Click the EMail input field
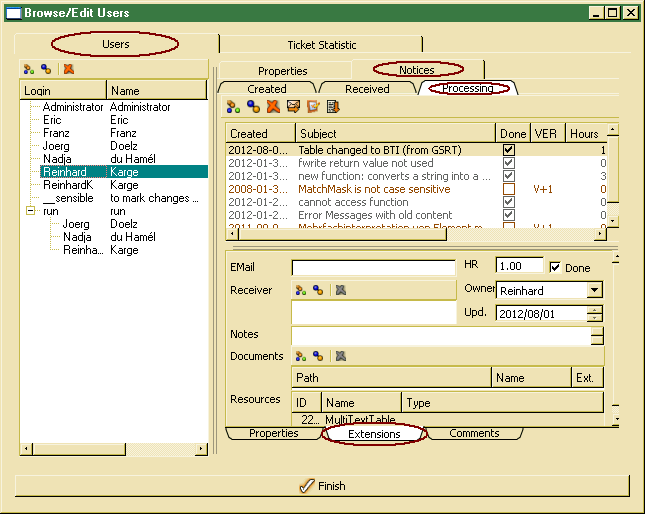The image size is (645, 514). coord(373,268)
